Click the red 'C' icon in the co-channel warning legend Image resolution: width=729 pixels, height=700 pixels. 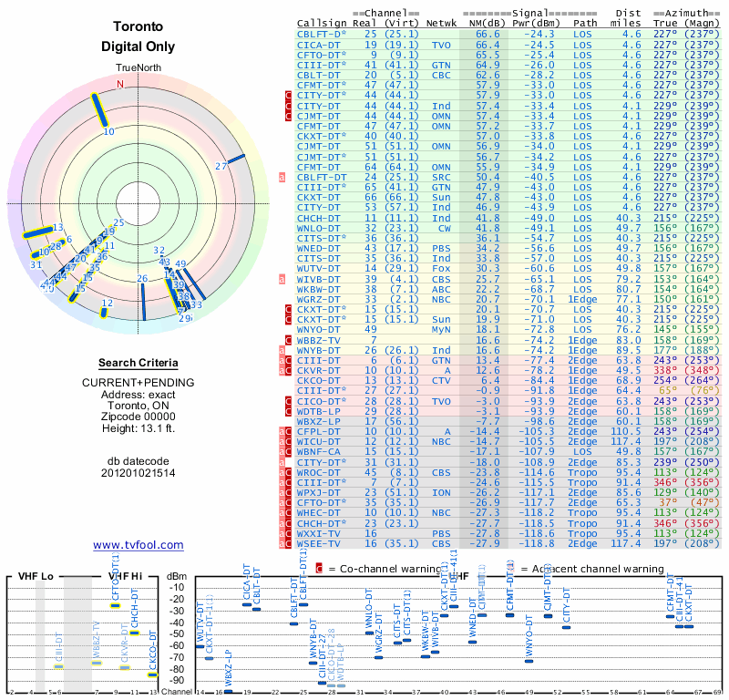pyautogui.click(x=319, y=569)
